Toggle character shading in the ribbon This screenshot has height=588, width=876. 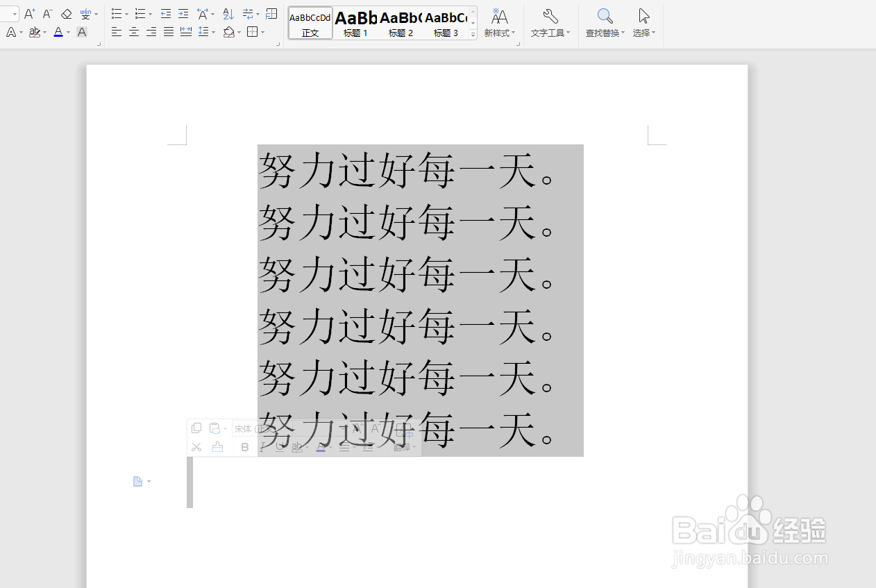coord(82,32)
